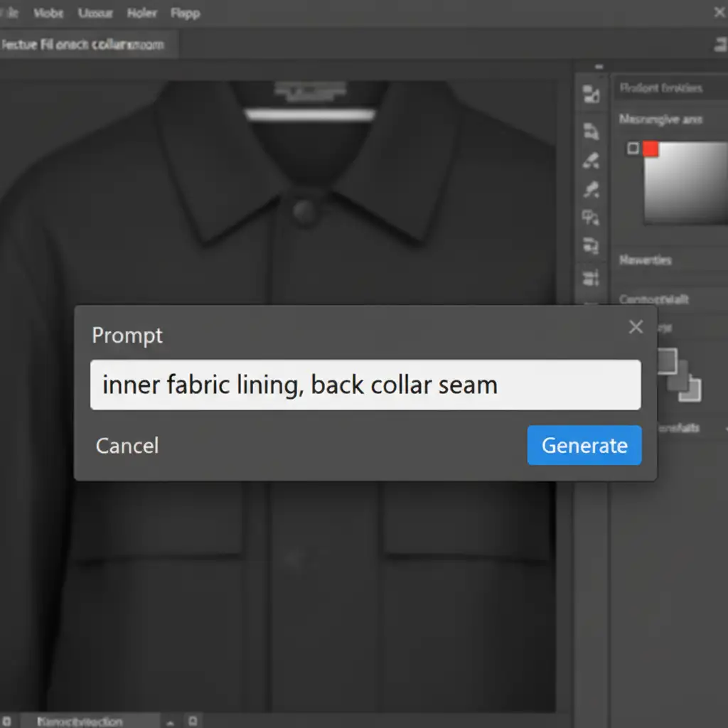728x728 pixels.
Task: Select the red color swatch
Action: click(x=651, y=149)
